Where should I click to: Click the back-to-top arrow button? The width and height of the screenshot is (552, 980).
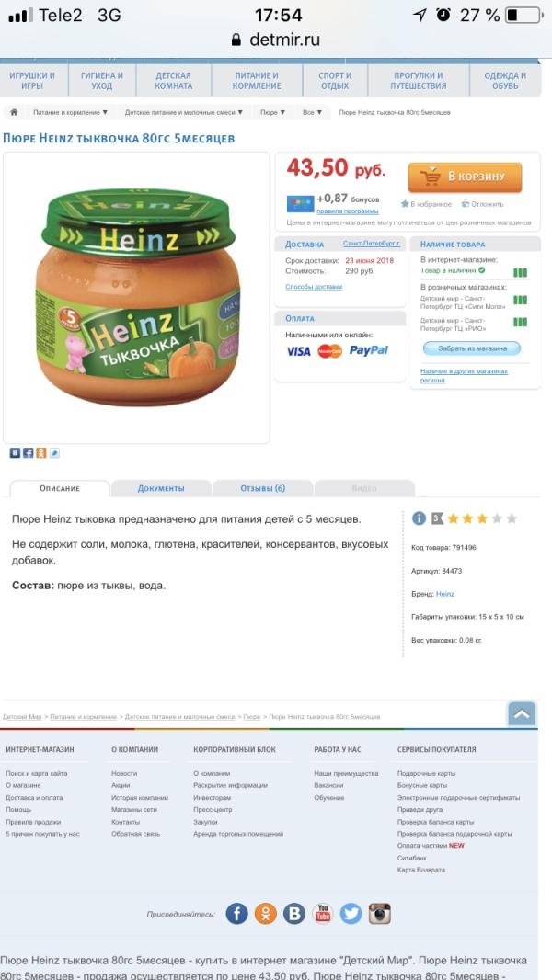pos(522,713)
